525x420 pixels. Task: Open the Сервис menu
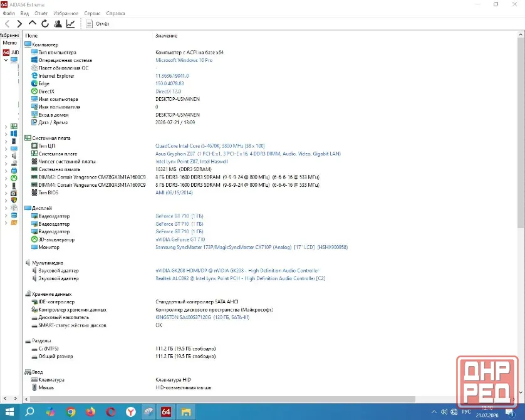(92, 13)
